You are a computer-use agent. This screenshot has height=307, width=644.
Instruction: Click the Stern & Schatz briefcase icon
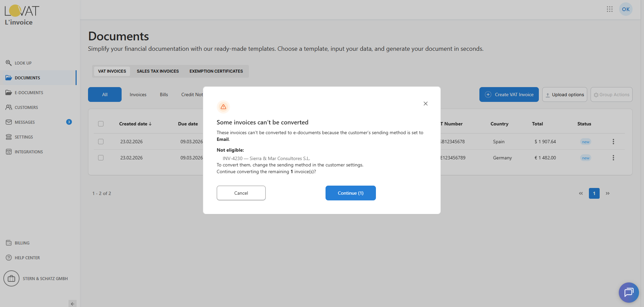[11, 278]
